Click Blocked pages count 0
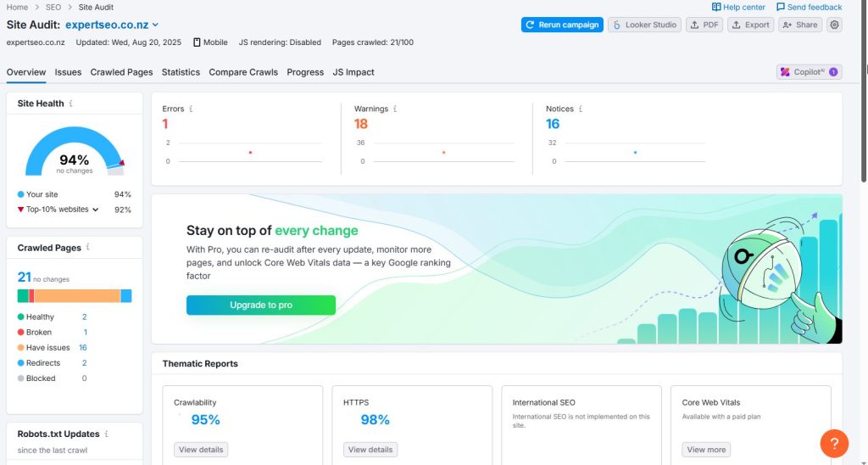Viewport: 868px width, 465px height. pyautogui.click(x=84, y=378)
